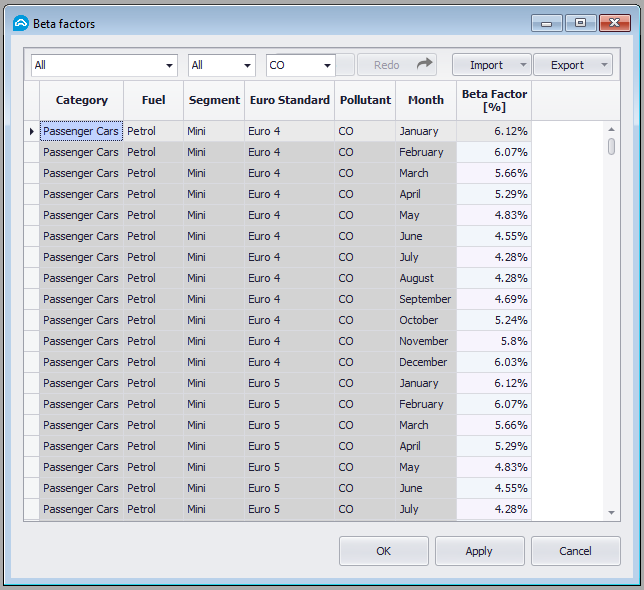Expand the CO pollutant dropdown

tap(327, 66)
